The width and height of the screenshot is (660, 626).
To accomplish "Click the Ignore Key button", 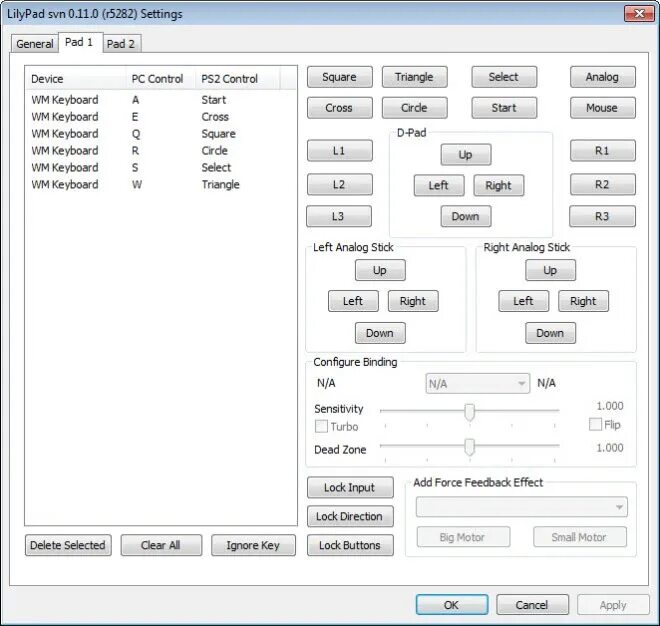I will coord(253,545).
